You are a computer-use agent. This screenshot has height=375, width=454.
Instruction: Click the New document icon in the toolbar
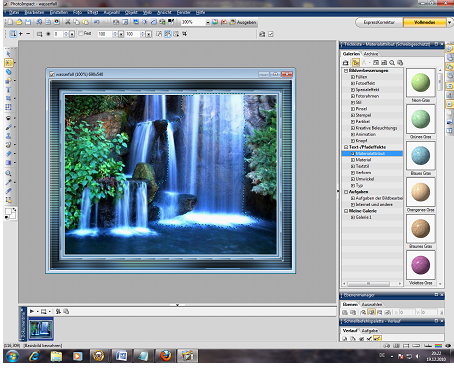click(10, 22)
